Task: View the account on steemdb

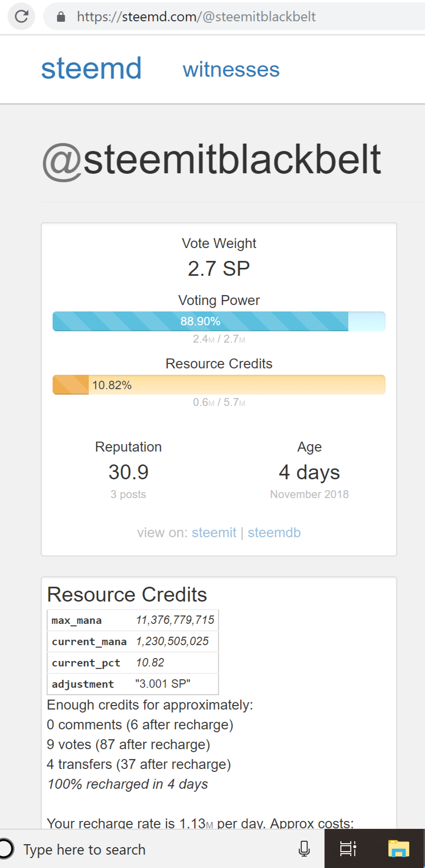Action: 274,533
